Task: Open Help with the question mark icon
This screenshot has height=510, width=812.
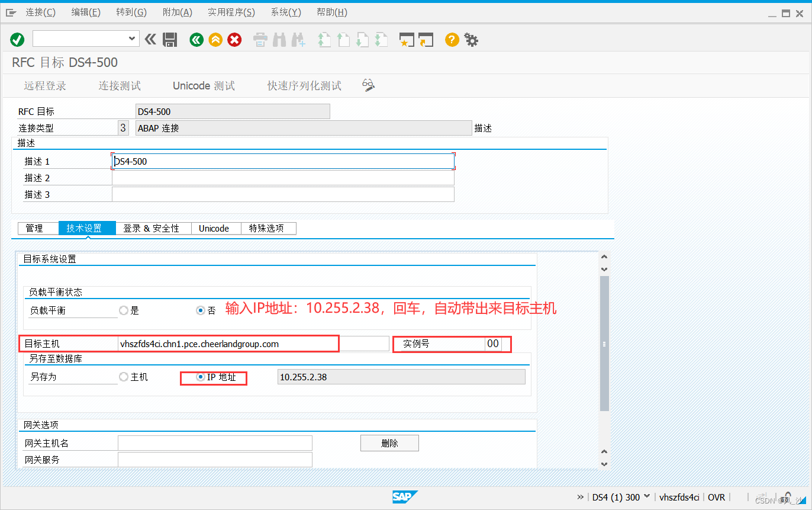Action: (452, 40)
